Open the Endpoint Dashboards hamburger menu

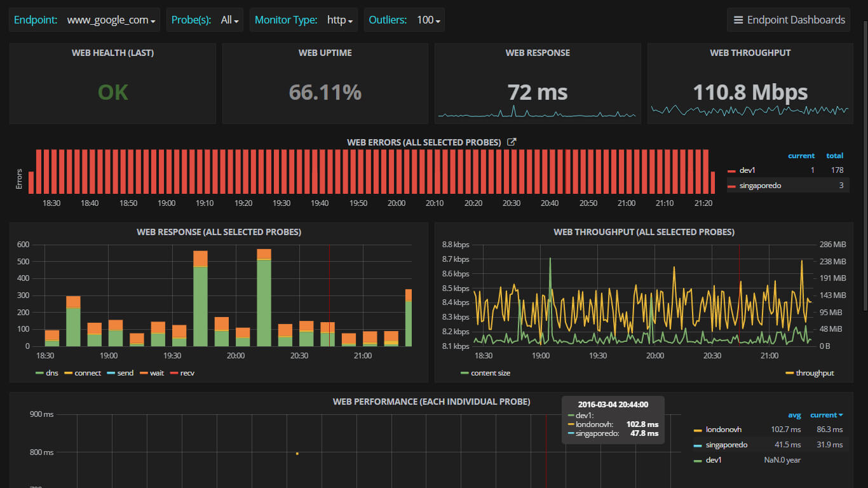tap(789, 20)
